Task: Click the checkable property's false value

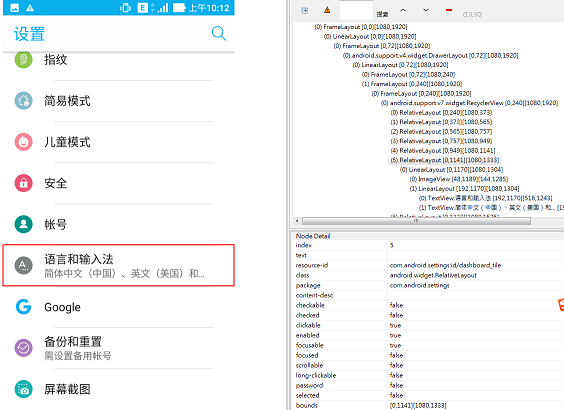Action: pyautogui.click(x=396, y=305)
